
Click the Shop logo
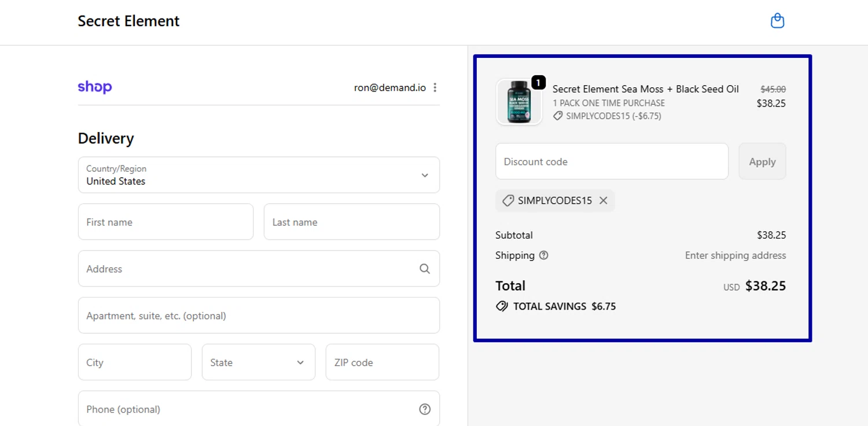tap(95, 87)
